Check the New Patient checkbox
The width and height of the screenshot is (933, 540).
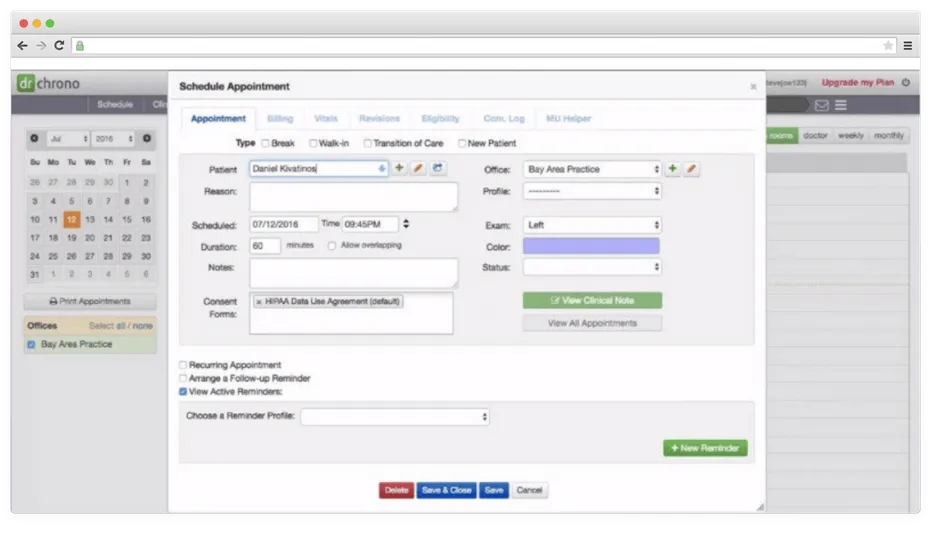[462, 143]
